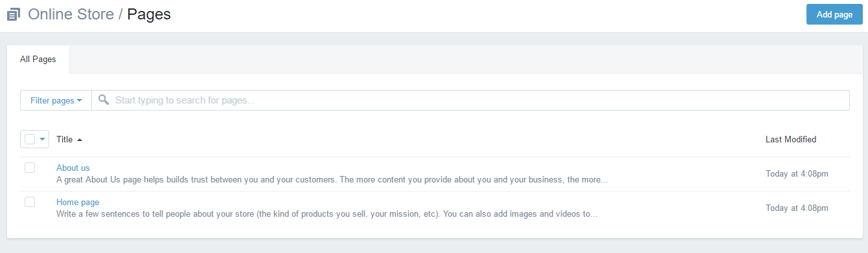
Task: Go to the Online Store breadcrumb
Action: (71, 14)
